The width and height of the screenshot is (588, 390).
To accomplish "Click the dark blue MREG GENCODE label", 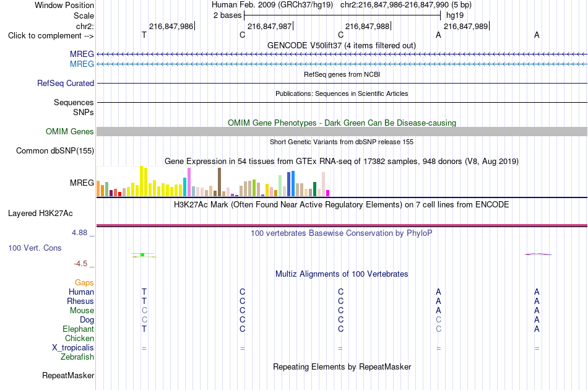I will pyautogui.click(x=82, y=54).
